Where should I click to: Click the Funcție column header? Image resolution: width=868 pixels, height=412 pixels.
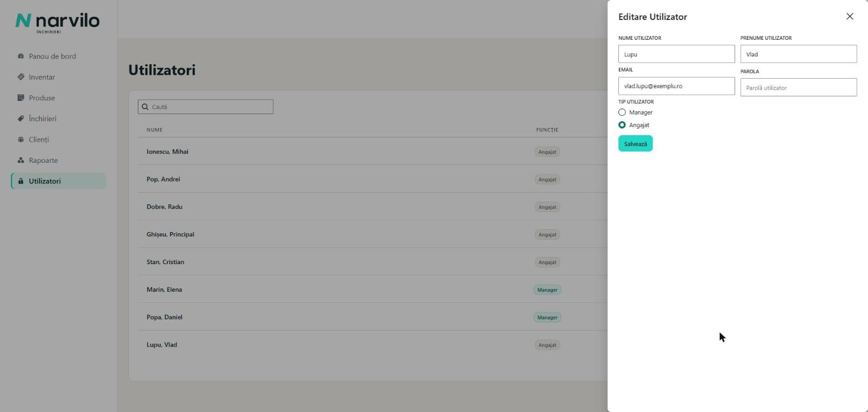click(547, 130)
